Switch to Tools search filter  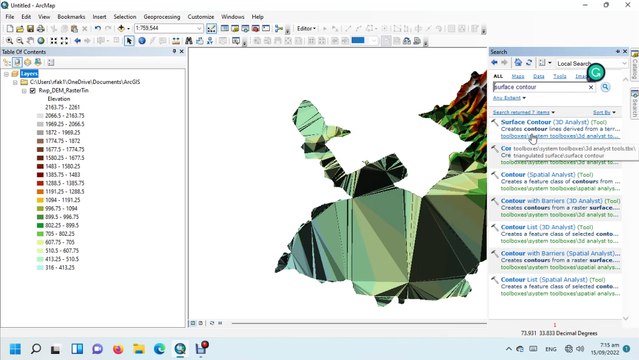click(x=560, y=76)
